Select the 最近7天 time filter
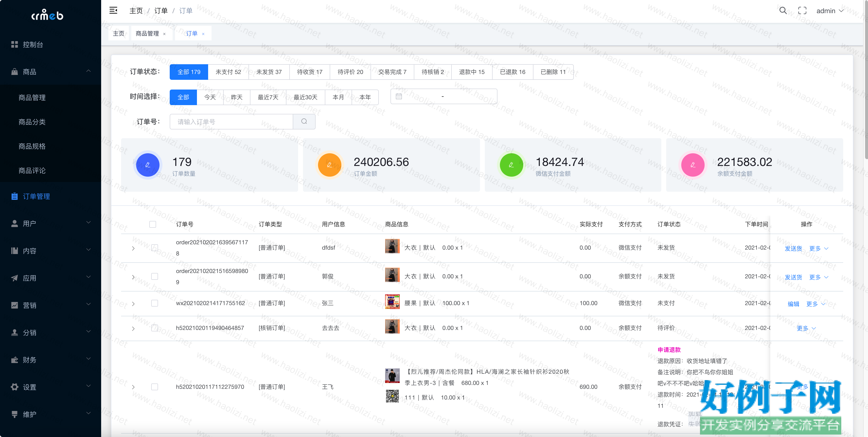This screenshot has width=868, height=437. click(268, 97)
